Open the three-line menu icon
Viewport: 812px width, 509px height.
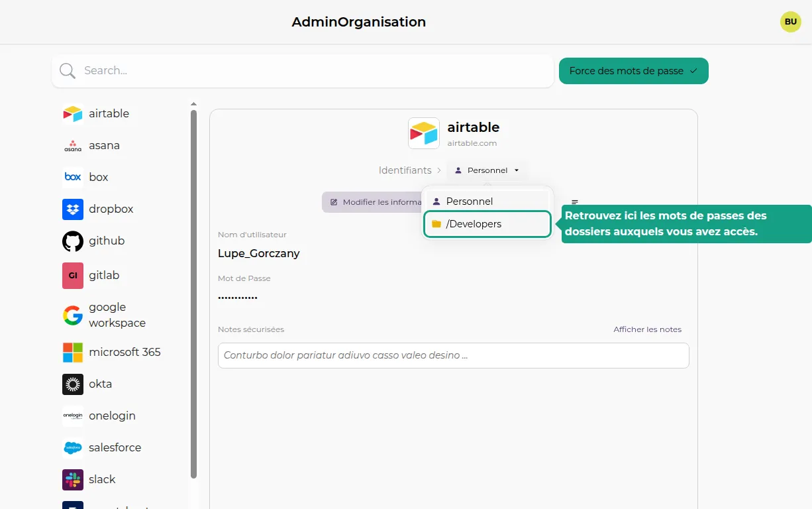point(575,202)
